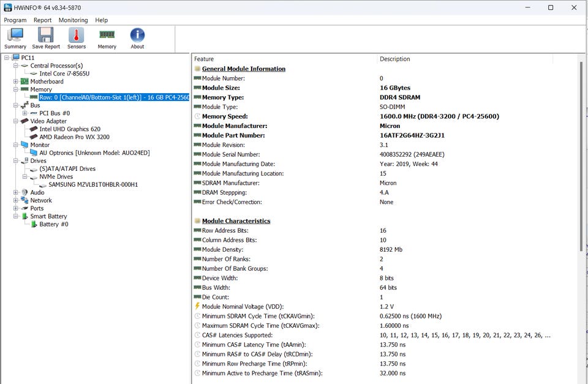Screen dimensions: 588x384
Task: Collapse the Memory tree node
Action: click(16, 89)
